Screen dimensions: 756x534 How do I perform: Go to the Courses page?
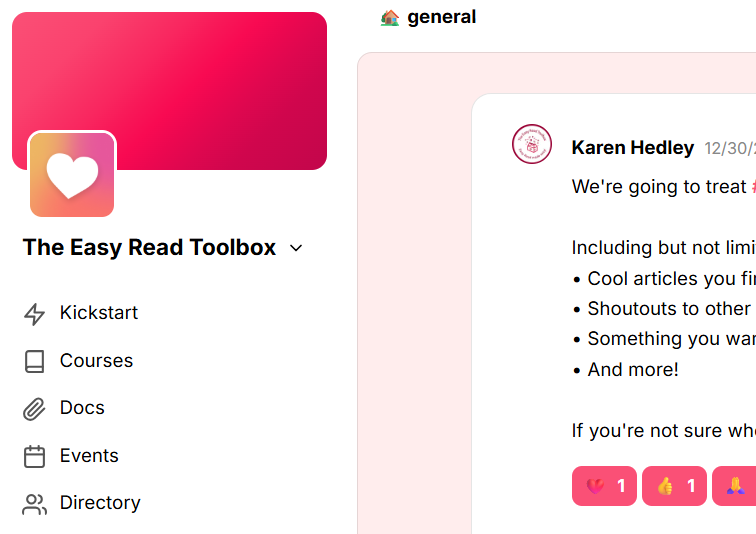pyautogui.click(x=96, y=361)
